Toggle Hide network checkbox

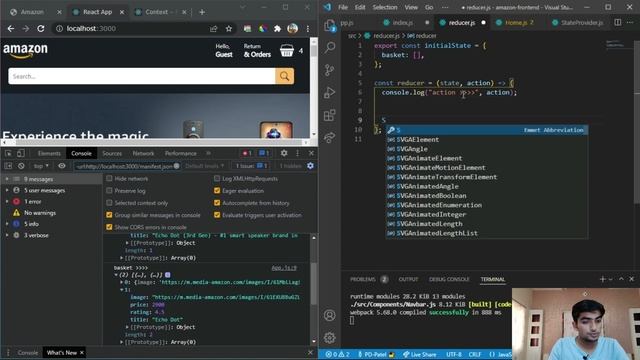click(109, 178)
